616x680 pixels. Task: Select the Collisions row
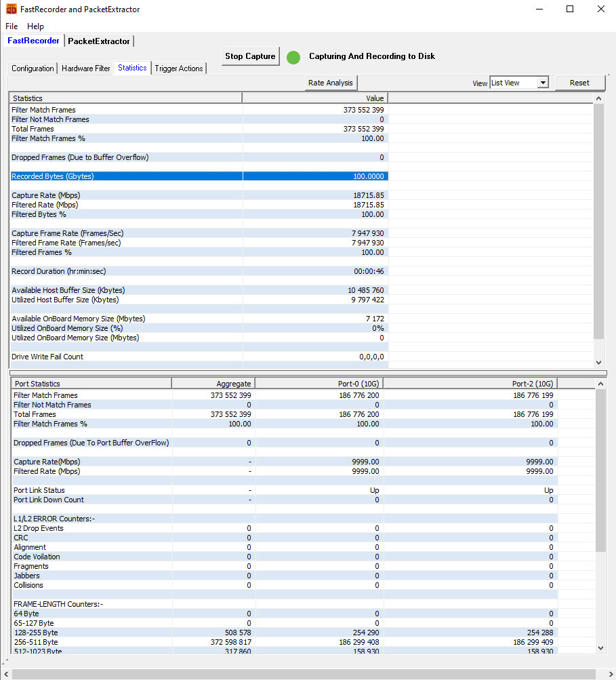[x=285, y=585]
